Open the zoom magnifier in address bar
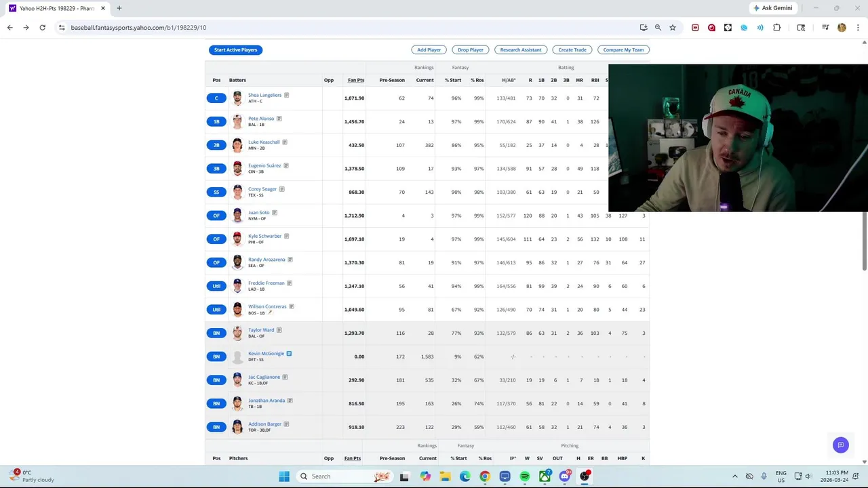This screenshot has height=488, width=868. (658, 28)
